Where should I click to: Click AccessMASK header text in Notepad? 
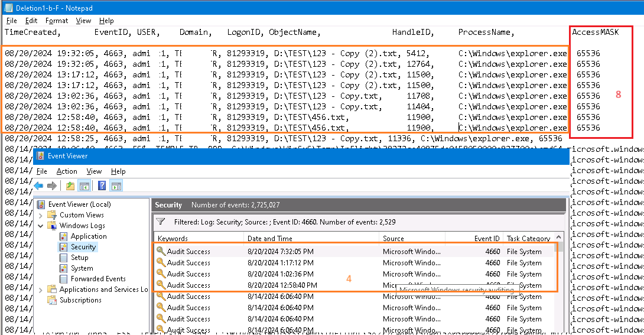pos(595,32)
